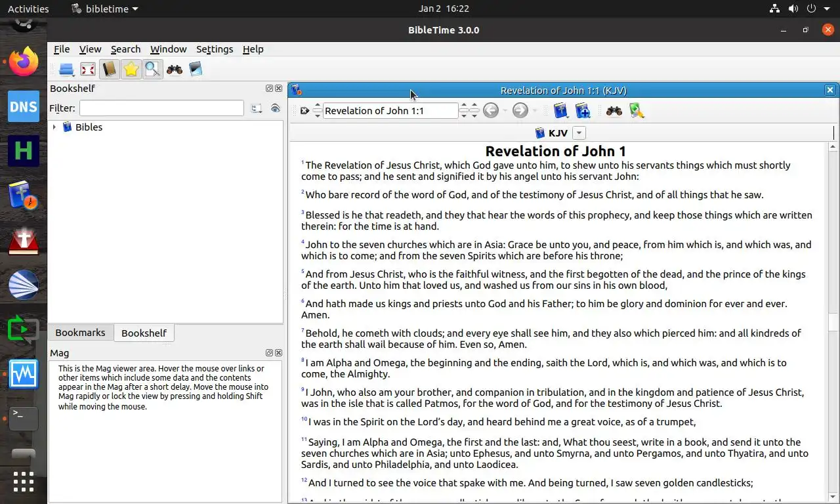This screenshot has height=504, width=840.
Task: Open the Window menu
Action: point(168,49)
